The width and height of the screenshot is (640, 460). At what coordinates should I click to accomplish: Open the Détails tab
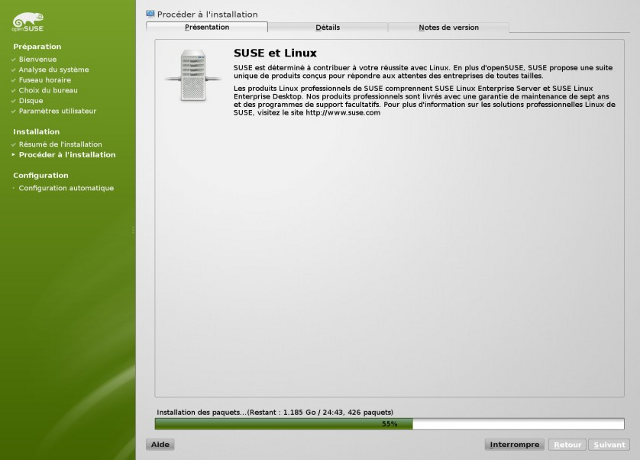tap(328, 27)
